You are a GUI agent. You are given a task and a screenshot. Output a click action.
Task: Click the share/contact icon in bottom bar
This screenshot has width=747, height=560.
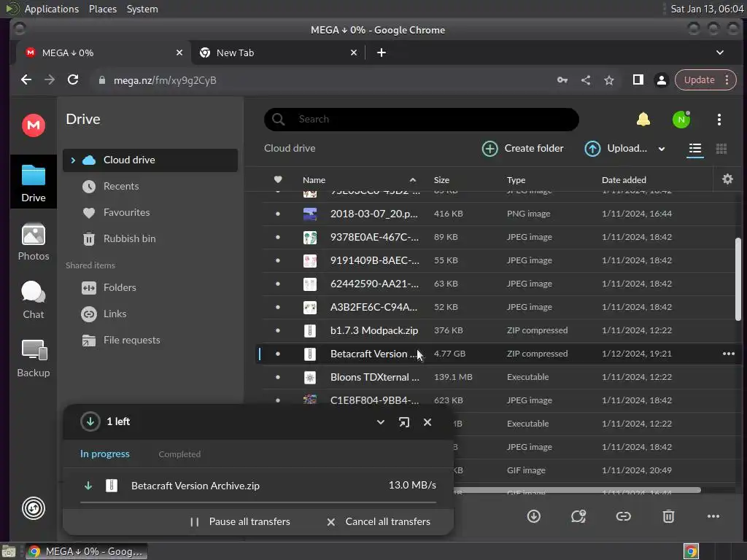click(578, 516)
